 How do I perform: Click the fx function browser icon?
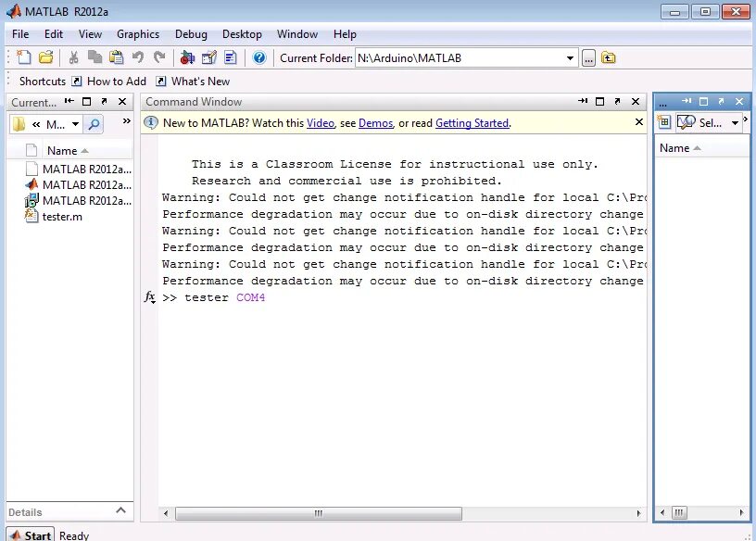click(x=150, y=297)
